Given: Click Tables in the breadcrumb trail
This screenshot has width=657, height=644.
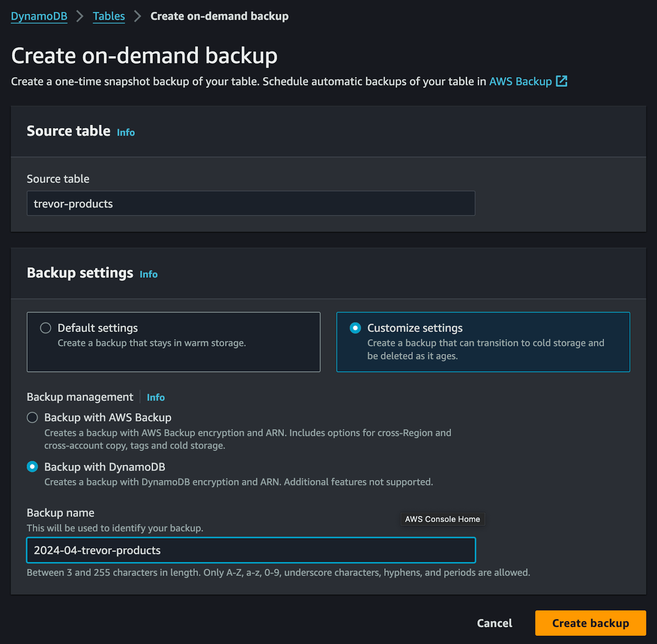Looking at the screenshot, I should coord(108,16).
